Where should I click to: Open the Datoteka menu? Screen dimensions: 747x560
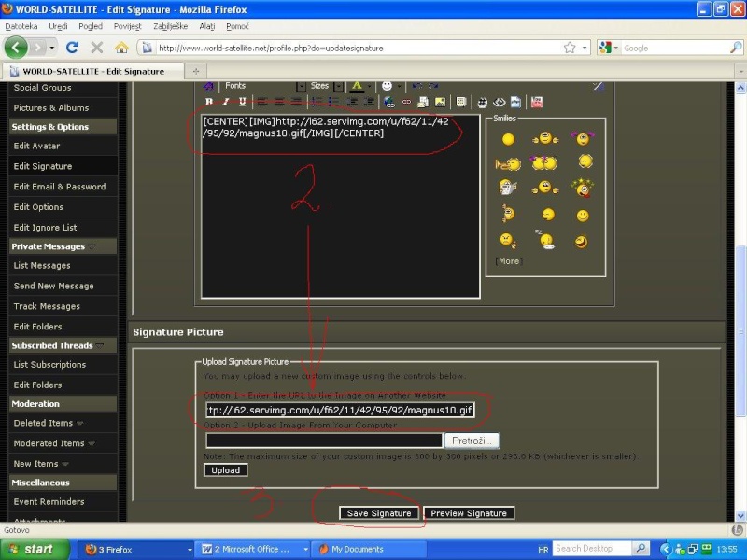(x=21, y=26)
